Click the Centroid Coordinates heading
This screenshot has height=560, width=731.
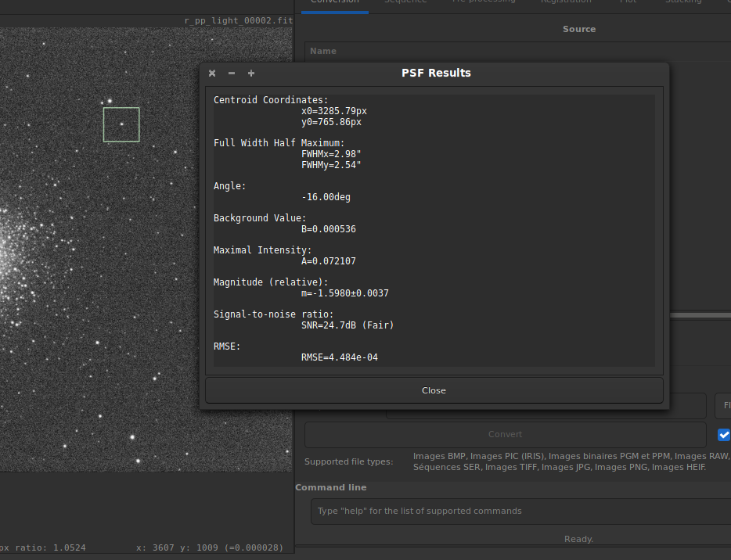(271, 100)
